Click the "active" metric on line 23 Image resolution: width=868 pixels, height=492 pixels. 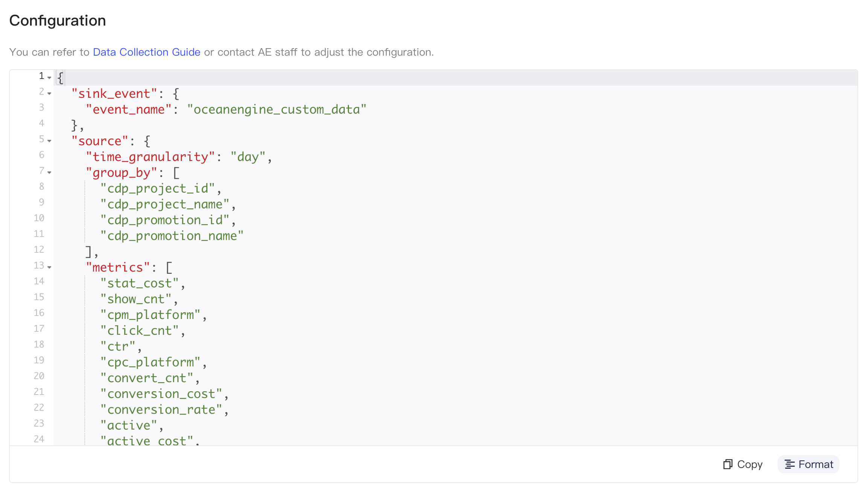pos(129,425)
